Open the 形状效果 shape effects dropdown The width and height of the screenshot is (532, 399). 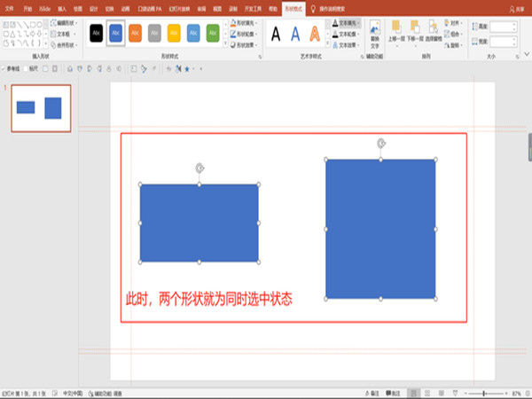247,44
